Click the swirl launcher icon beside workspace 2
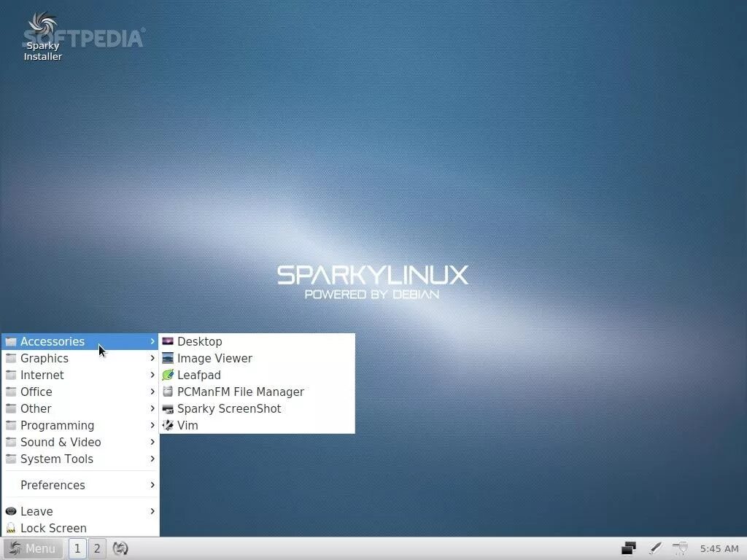Screen dimensions: 747x560 [120, 548]
